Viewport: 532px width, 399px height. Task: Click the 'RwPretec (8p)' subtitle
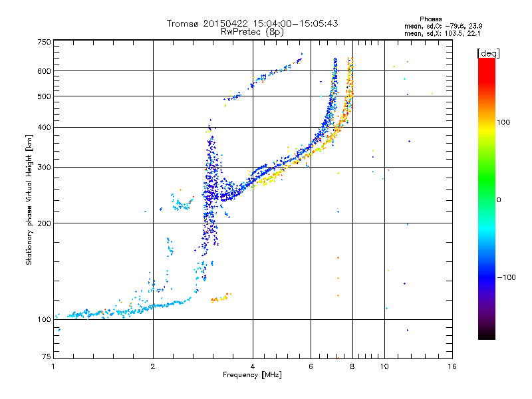(x=252, y=32)
